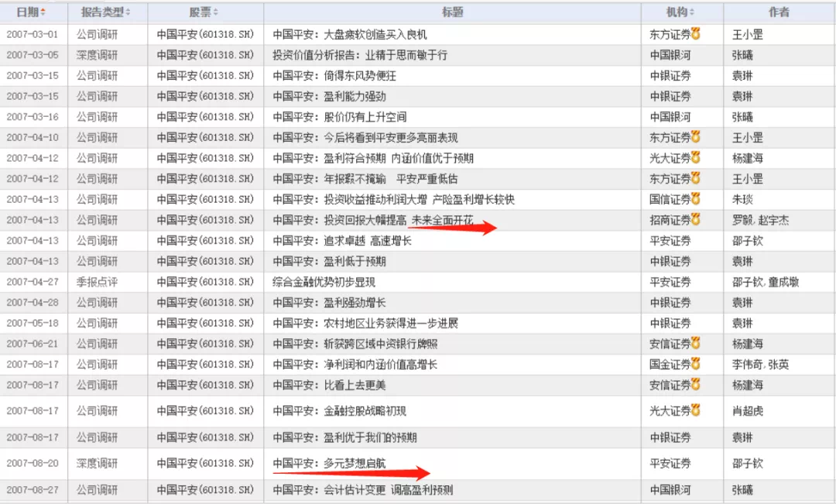Open report 投资收益推动利润大增 产险盈利增长较快

tap(419, 200)
